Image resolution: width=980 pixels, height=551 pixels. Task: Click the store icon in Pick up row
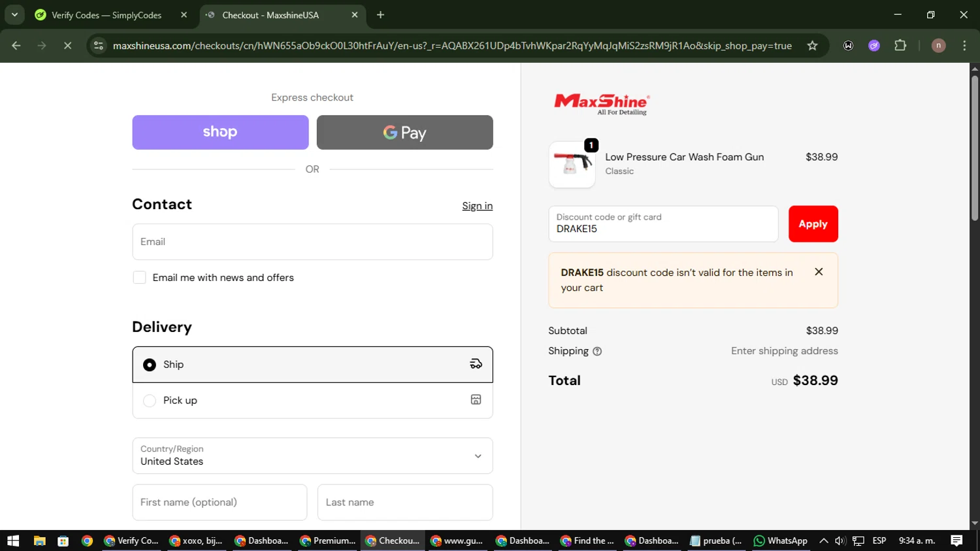tap(476, 400)
